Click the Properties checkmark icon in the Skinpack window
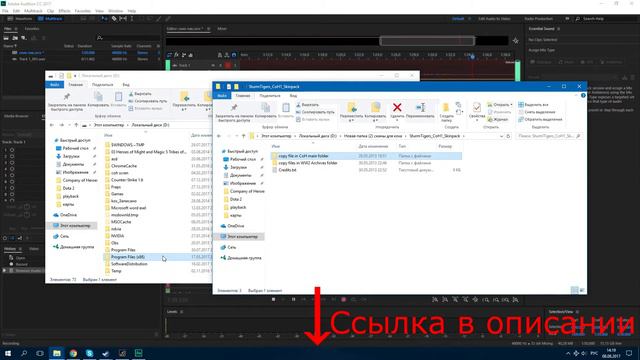Viewport: 640px width, 360px height. tap(476, 107)
